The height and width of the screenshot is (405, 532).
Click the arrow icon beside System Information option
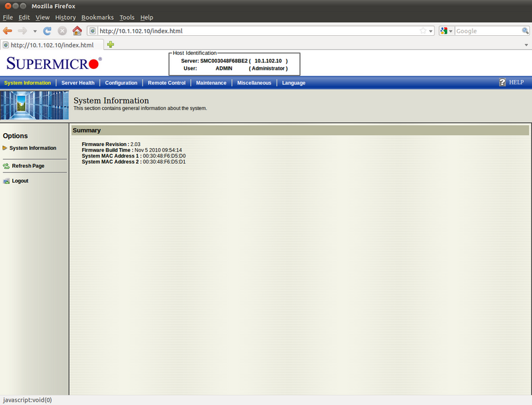coord(5,148)
